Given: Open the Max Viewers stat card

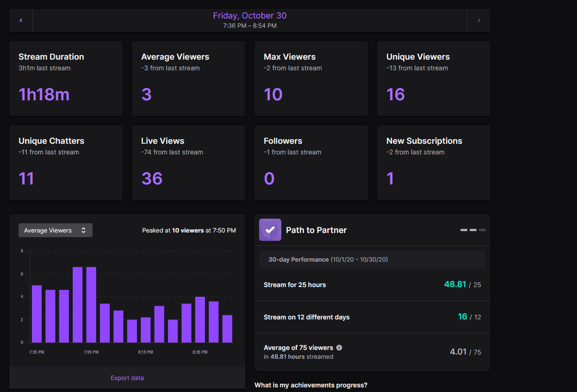Looking at the screenshot, I should (x=311, y=78).
